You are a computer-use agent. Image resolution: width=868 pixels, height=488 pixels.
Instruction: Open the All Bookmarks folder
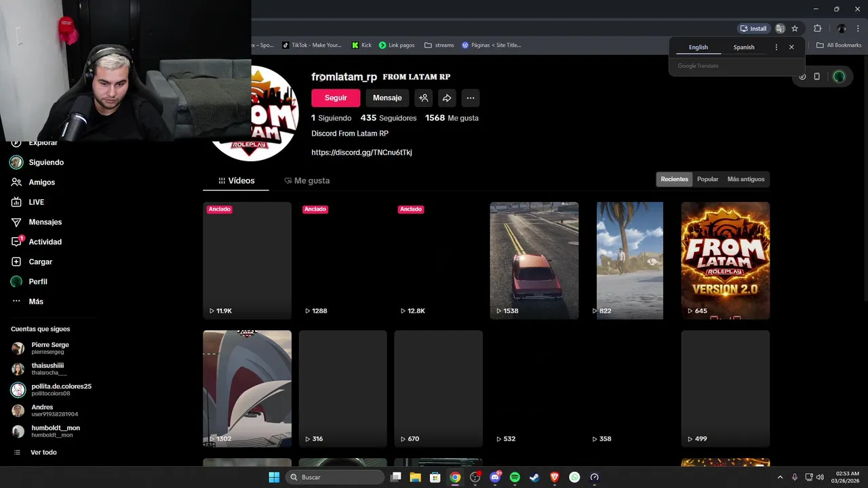[839, 45]
